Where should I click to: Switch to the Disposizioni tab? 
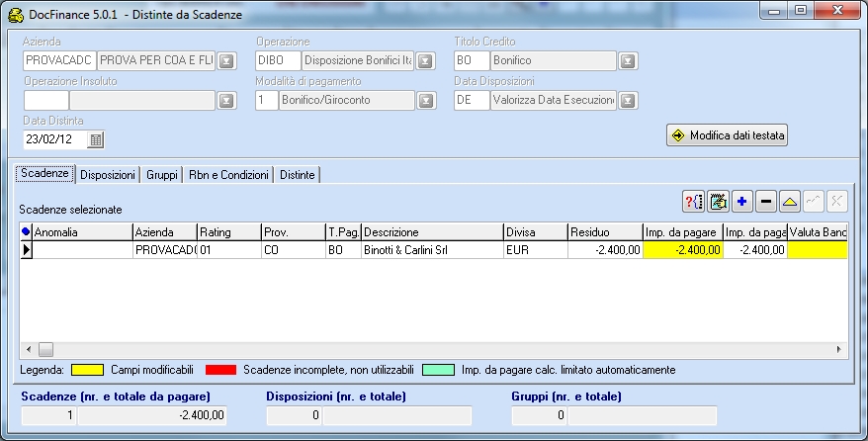click(x=108, y=175)
